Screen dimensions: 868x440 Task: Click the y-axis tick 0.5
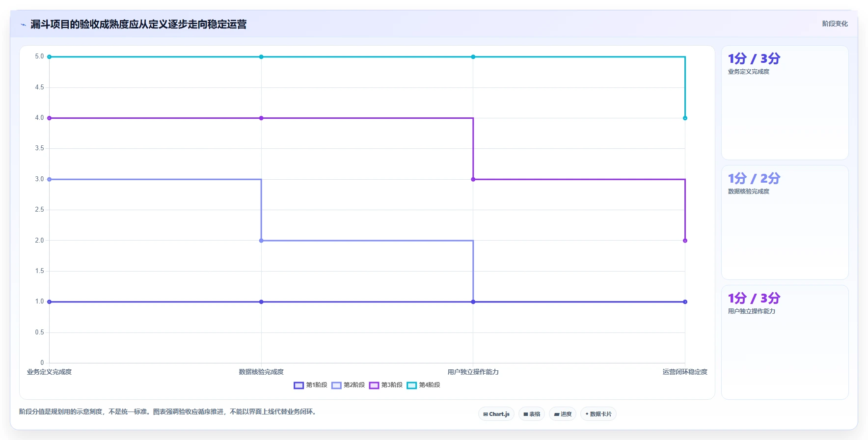point(39,332)
